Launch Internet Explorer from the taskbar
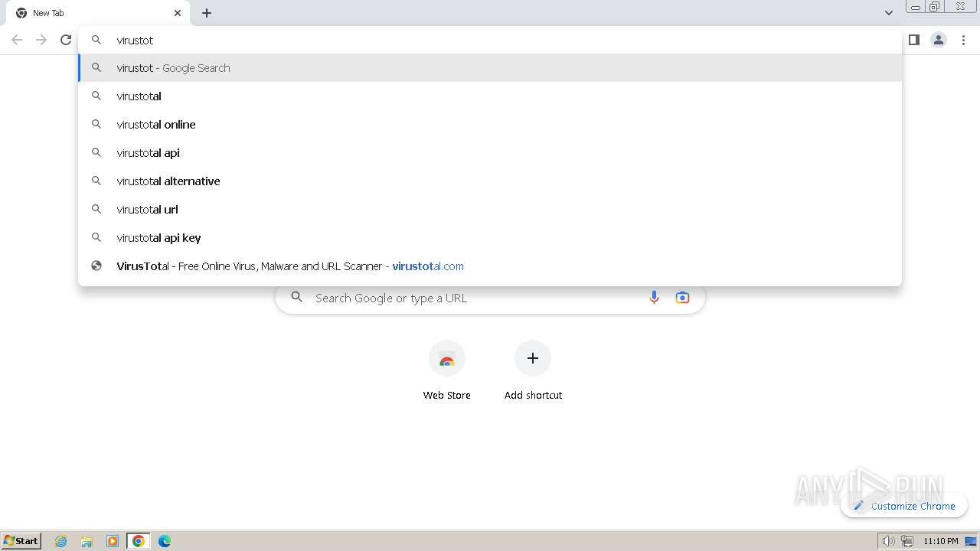 pos(61,541)
